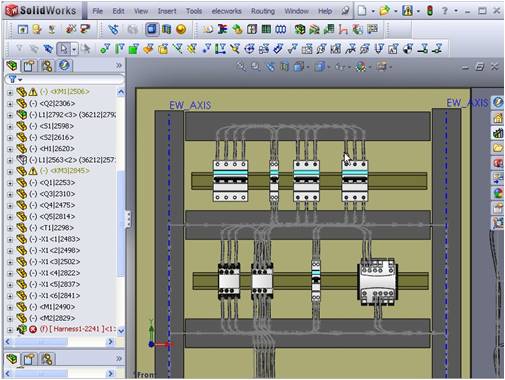
Task: Open the dropdown arrow beside the help icon
Action: [x=456, y=12]
